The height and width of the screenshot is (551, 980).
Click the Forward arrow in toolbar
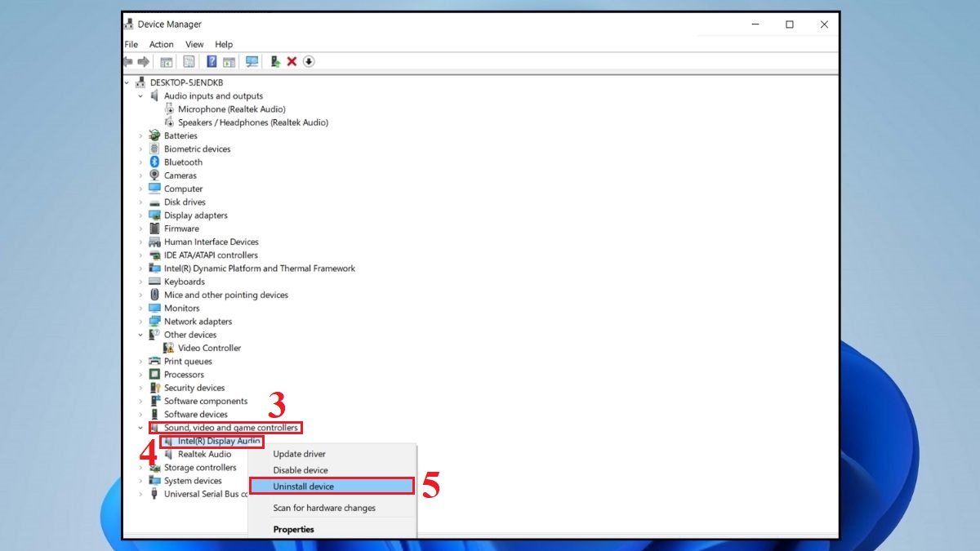144,61
